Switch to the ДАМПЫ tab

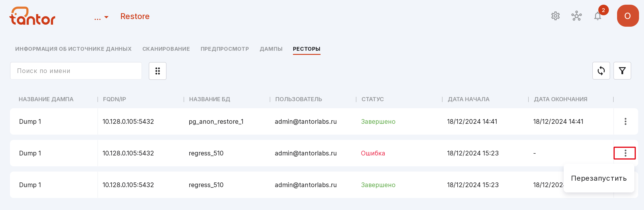point(271,49)
